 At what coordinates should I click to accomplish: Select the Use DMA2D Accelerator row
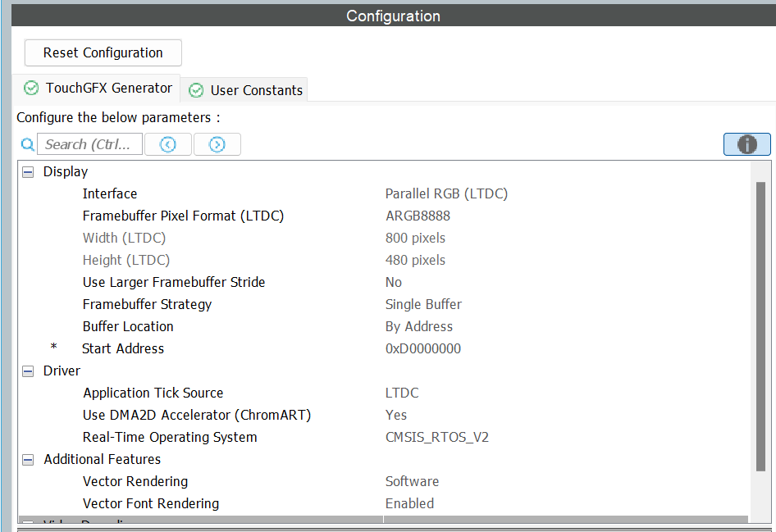[x=197, y=416]
